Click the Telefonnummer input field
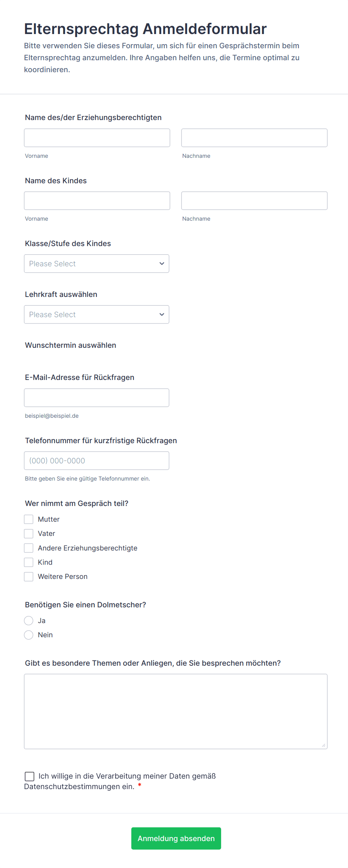348x868 pixels. [97, 460]
